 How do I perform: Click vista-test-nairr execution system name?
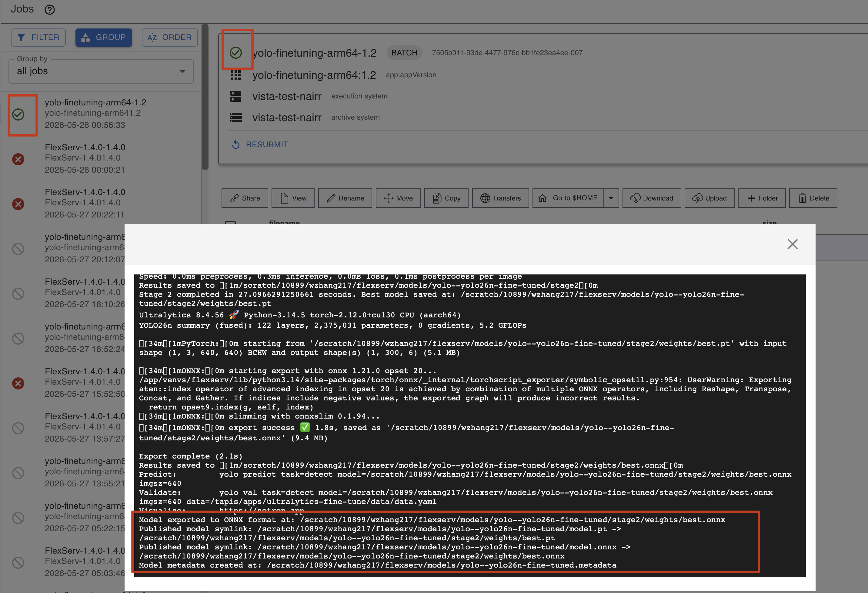click(287, 96)
